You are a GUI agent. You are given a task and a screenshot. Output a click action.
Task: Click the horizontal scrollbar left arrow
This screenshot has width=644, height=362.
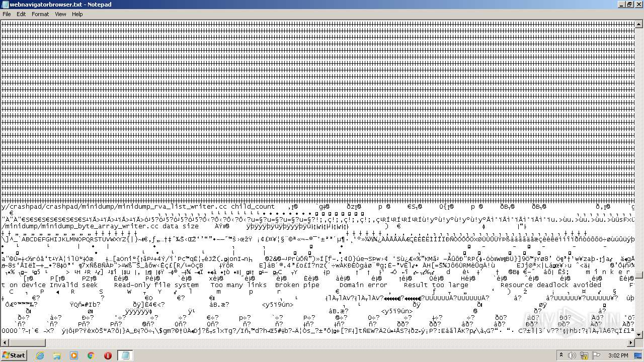pos(5,342)
